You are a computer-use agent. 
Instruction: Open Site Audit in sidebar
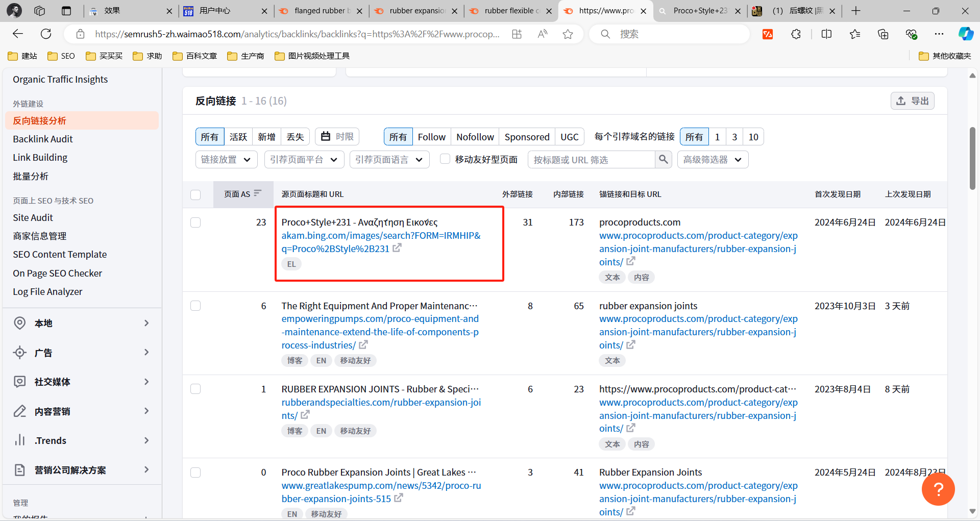(x=33, y=217)
